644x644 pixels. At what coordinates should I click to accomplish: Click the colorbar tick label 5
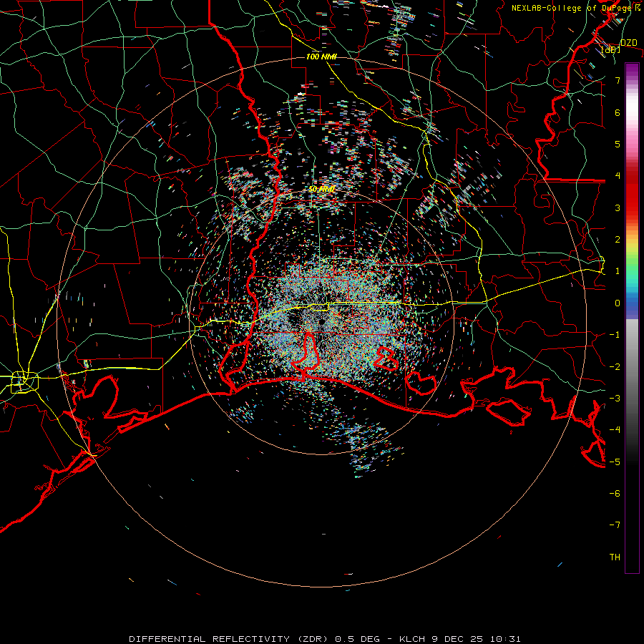(618, 144)
